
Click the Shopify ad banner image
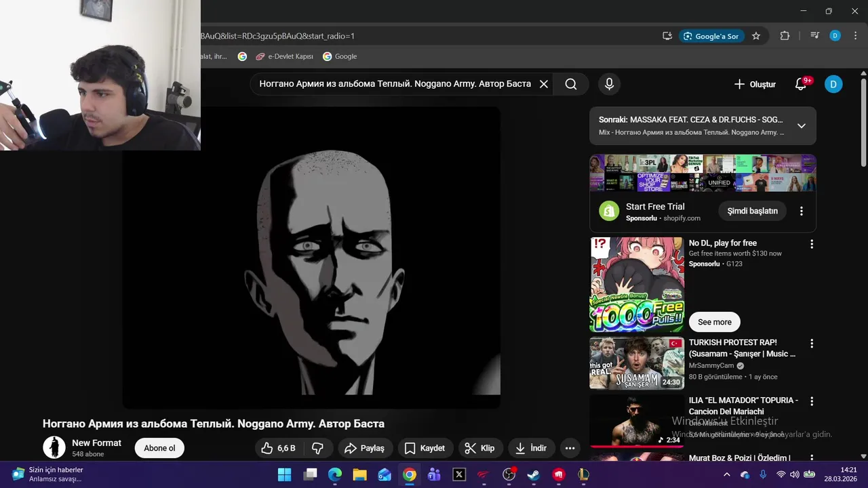click(703, 174)
